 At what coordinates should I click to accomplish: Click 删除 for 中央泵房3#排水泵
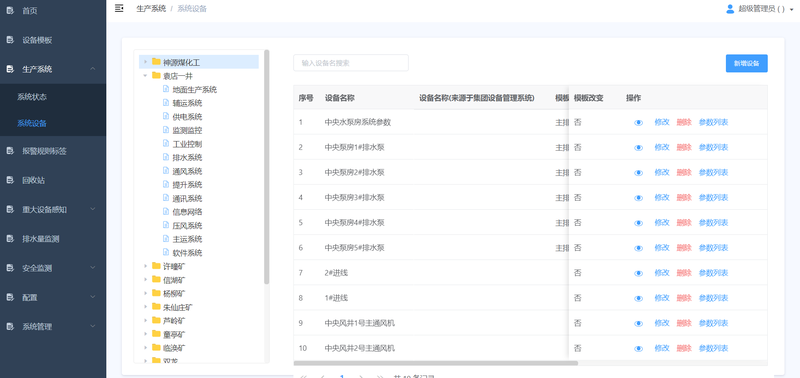pos(684,197)
